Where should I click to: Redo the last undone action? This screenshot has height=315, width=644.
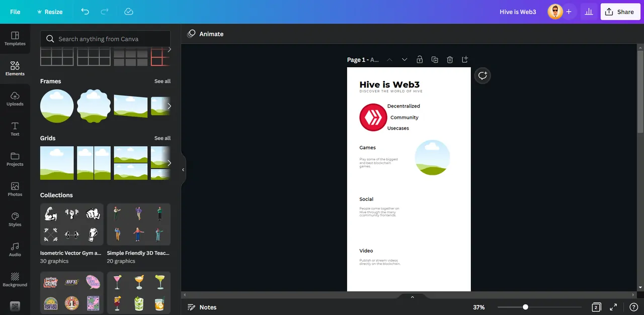[105, 12]
